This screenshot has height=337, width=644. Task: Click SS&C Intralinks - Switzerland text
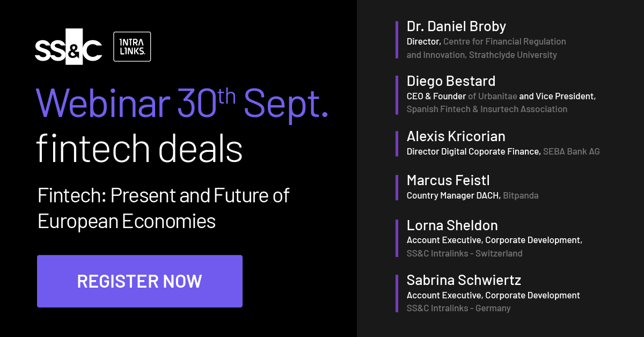pyautogui.click(x=464, y=253)
